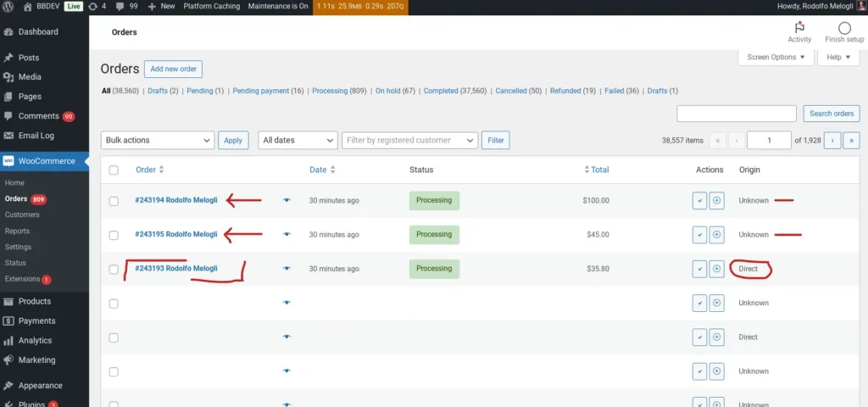The width and height of the screenshot is (868, 407).
Task: Open Products in the sidebar menu
Action: pos(35,301)
